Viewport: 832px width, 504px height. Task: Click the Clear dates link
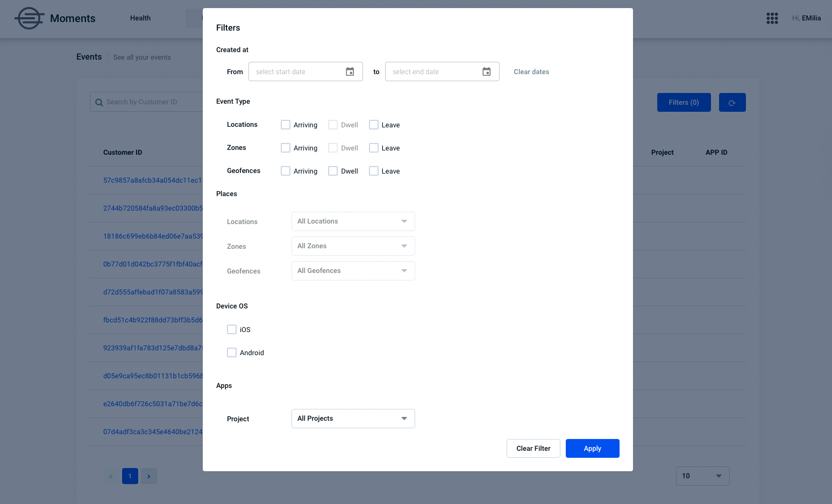tap(531, 72)
